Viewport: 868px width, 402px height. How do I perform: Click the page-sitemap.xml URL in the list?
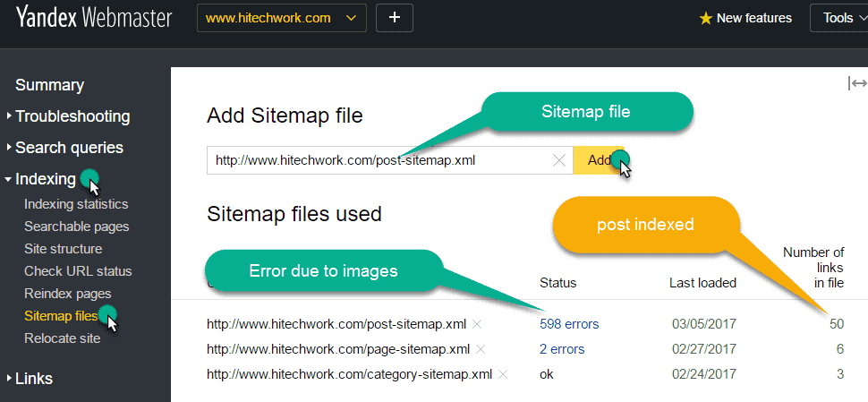click(338, 349)
